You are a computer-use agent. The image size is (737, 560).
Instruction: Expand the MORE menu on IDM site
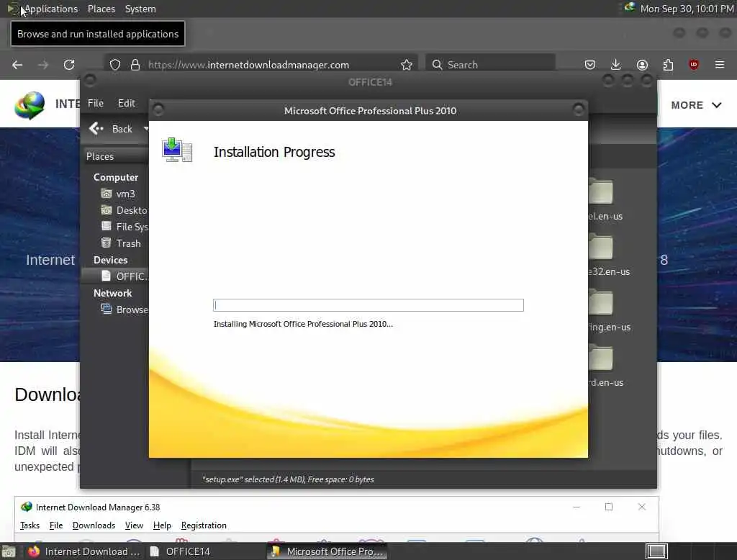[696, 105]
